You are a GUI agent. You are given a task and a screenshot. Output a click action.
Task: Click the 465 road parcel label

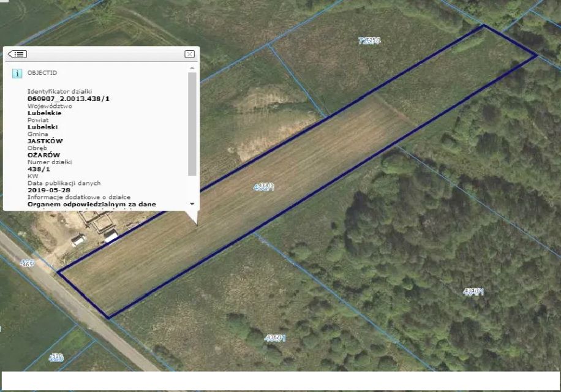tap(27, 263)
